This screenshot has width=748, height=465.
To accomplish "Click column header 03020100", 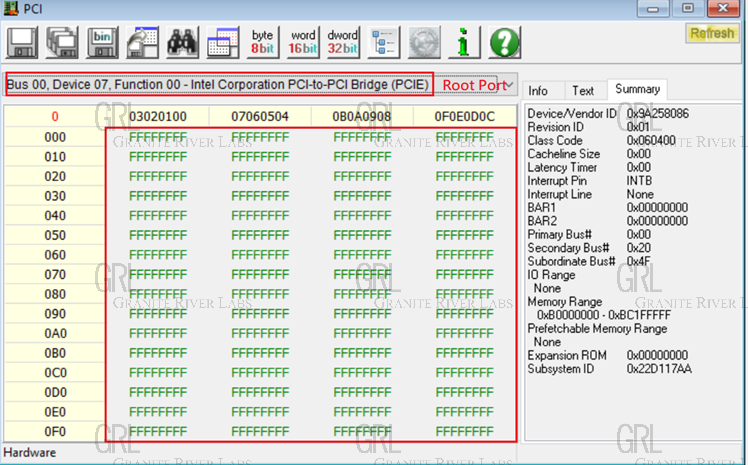I will click(157, 116).
